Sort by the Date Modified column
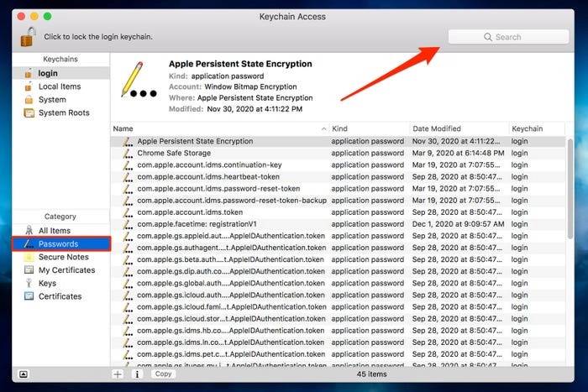Viewport: 588px width, 392px height. click(x=458, y=128)
